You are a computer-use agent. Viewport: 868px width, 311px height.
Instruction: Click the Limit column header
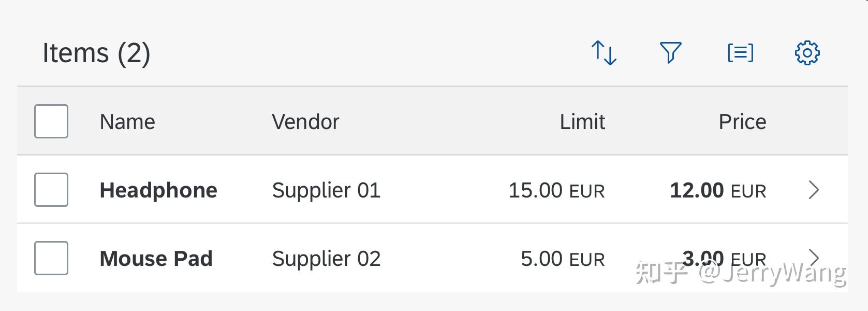pyautogui.click(x=583, y=121)
